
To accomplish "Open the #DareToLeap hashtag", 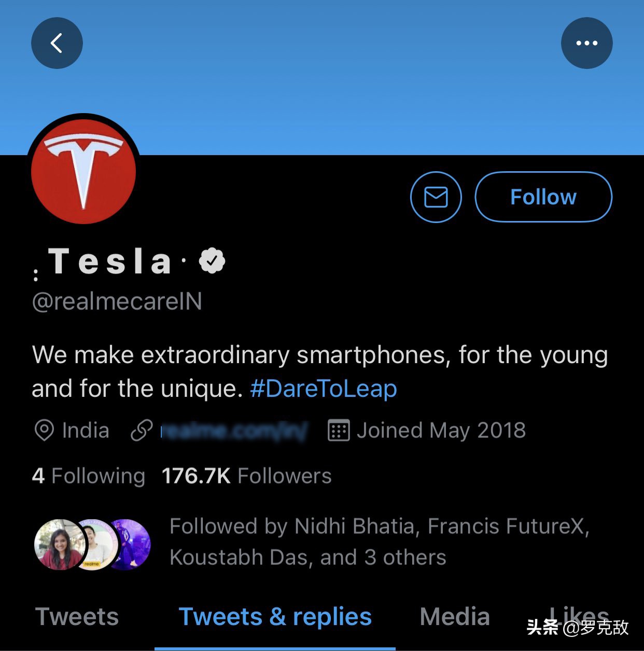I will 323,388.
